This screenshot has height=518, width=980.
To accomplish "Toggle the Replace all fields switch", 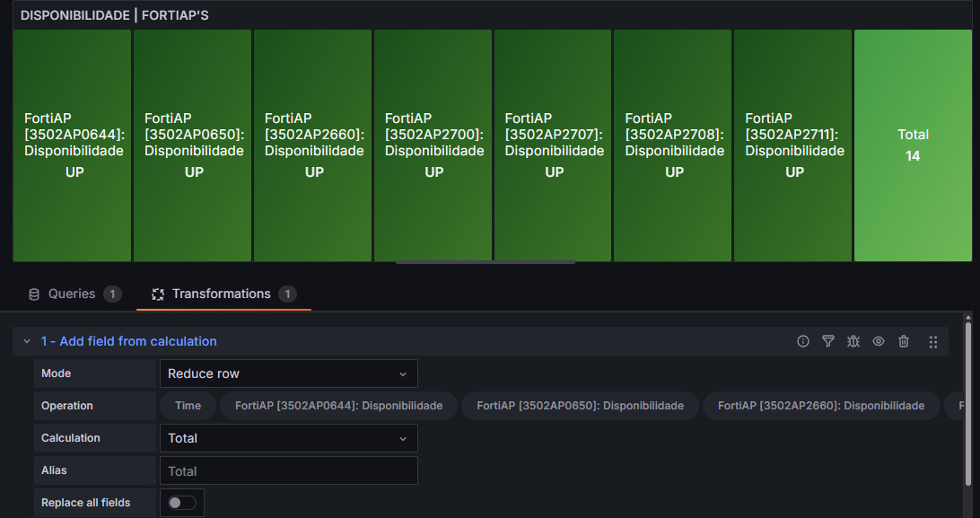I will click(x=182, y=503).
